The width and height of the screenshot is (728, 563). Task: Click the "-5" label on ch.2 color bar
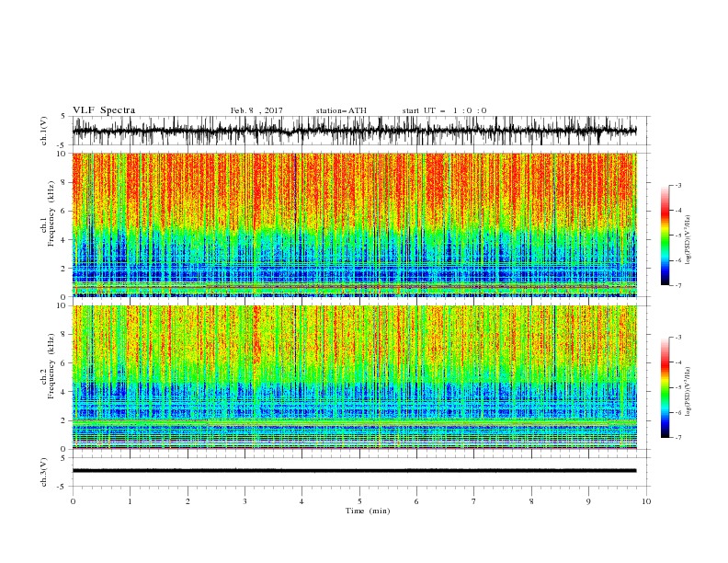tap(678, 387)
